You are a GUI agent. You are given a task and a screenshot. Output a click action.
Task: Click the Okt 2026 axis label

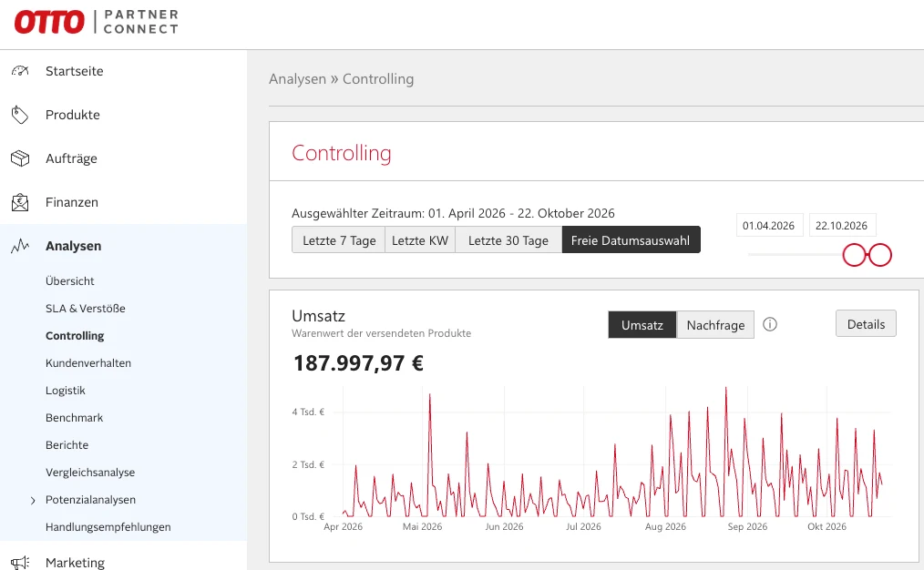point(826,526)
